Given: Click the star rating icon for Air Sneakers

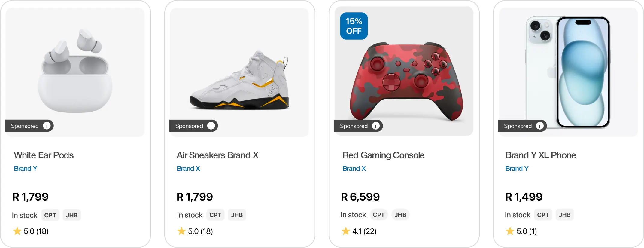Looking at the screenshot, I should [x=181, y=231].
